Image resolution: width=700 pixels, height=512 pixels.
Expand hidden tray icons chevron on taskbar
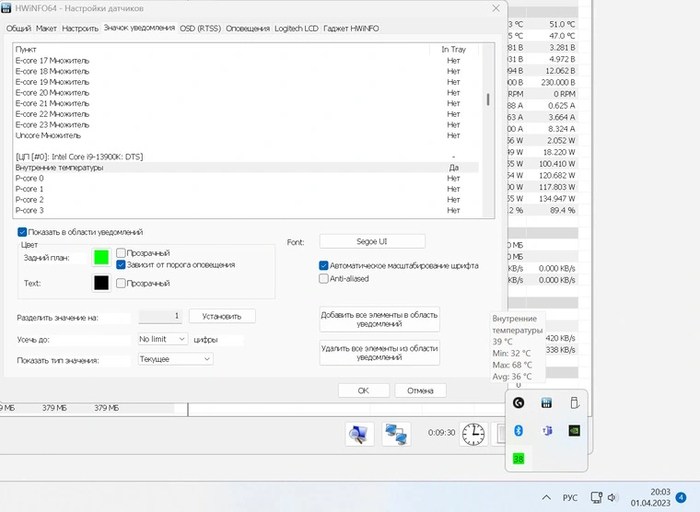546,496
